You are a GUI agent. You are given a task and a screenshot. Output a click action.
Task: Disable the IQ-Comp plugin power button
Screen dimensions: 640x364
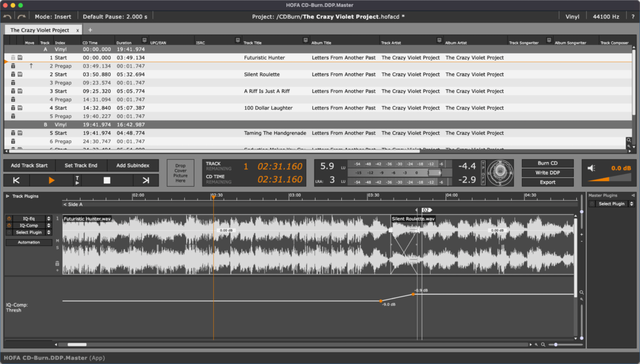(x=9, y=225)
